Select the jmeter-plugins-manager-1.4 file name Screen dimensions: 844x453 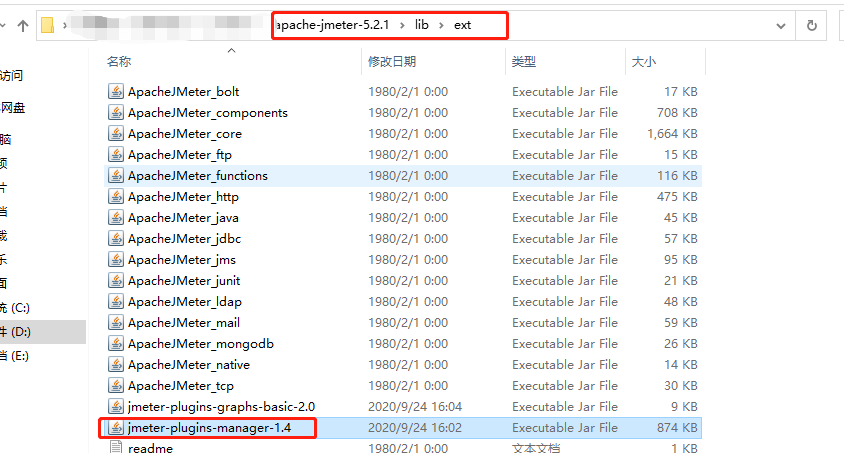click(209, 428)
